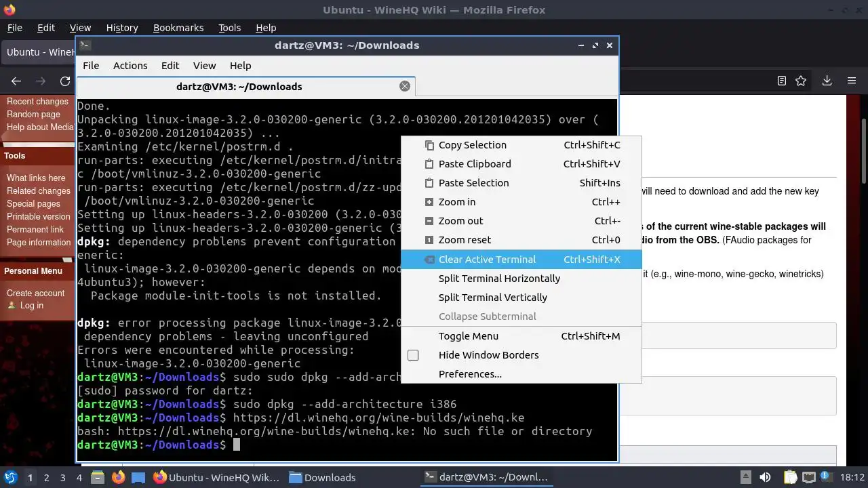
Task: Open terminal File menu
Action: [x=91, y=66]
